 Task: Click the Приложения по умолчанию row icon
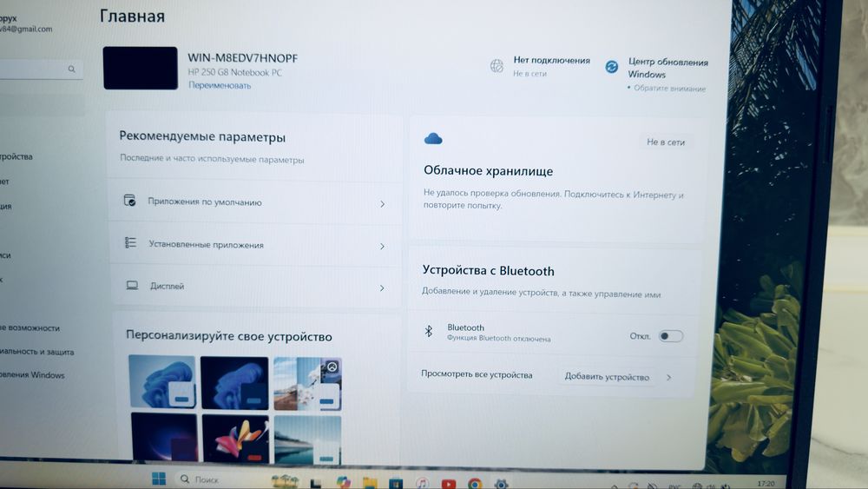130,201
